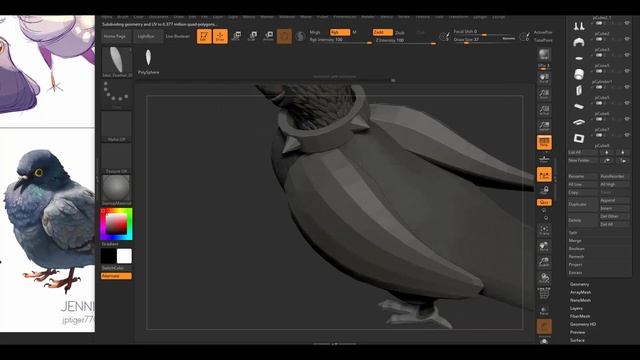Click the BPR render sphere icon
The height and width of the screenshot is (360, 640).
tap(544, 55)
